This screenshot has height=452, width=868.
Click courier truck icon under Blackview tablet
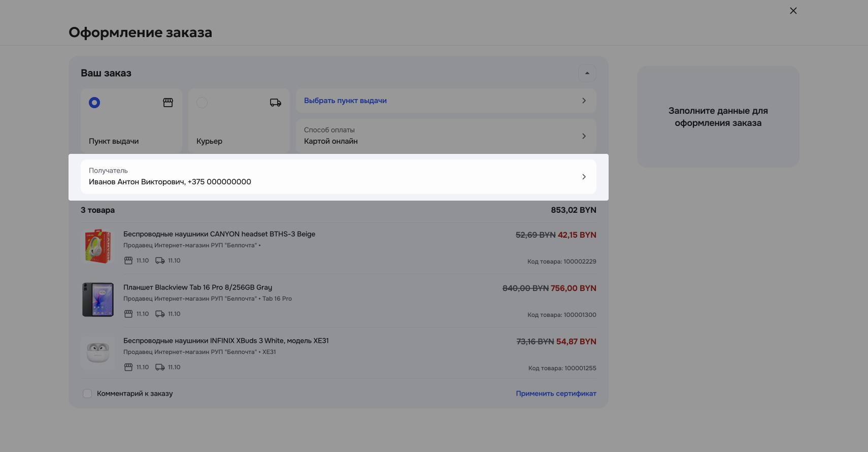tap(160, 314)
